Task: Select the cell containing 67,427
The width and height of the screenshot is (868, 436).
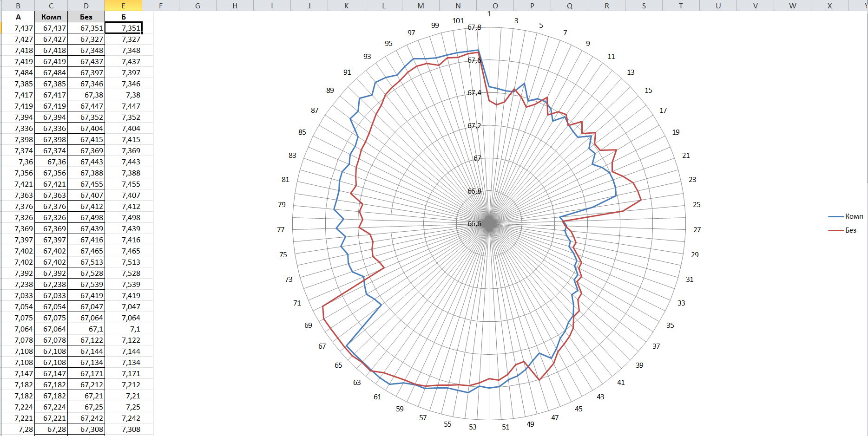Action: click(x=51, y=39)
